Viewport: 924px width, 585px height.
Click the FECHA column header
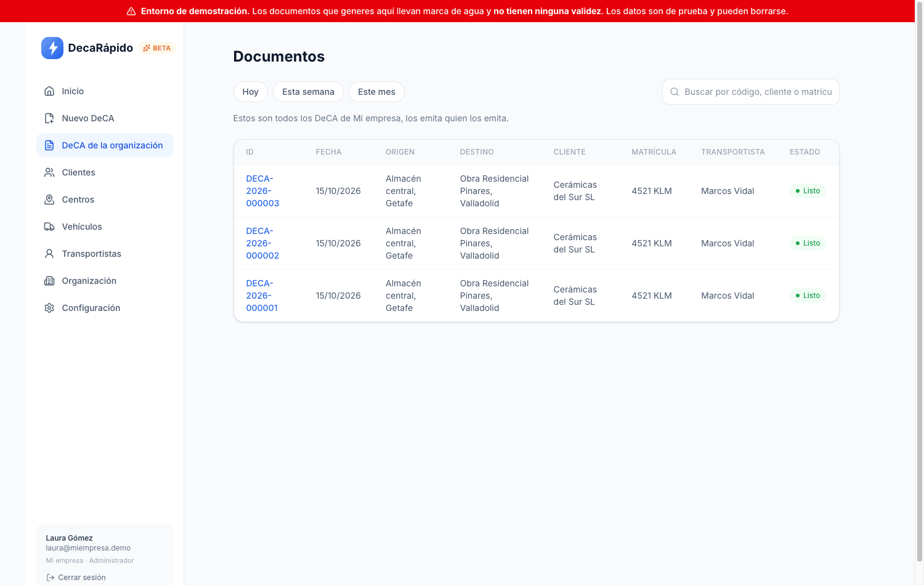(x=328, y=152)
